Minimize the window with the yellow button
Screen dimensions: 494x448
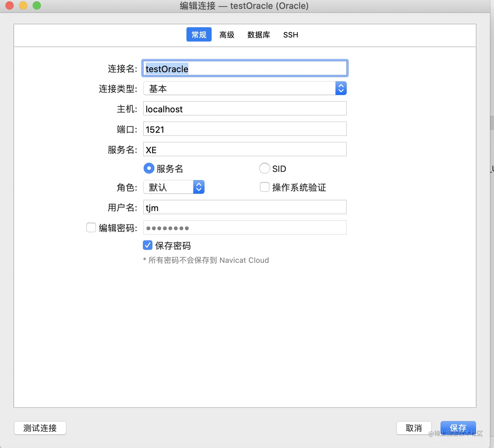23,5
